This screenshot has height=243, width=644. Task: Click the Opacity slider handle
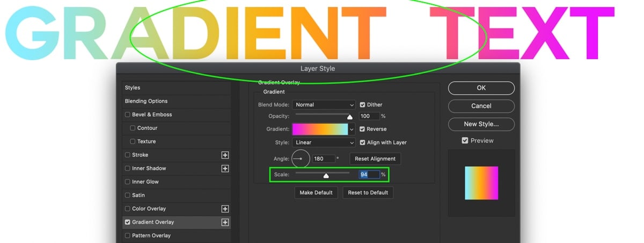(350, 117)
